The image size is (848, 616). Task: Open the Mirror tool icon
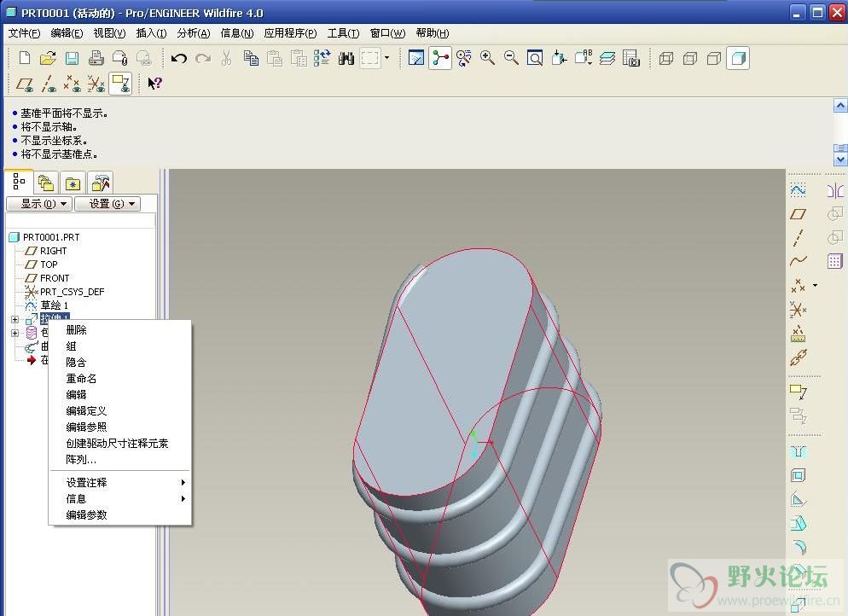pyautogui.click(x=835, y=190)
